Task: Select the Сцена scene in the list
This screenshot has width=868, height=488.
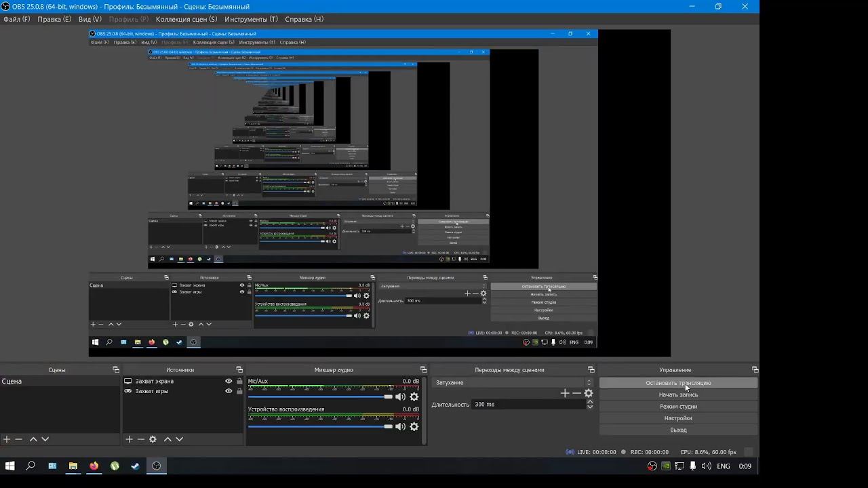Action: coord(60,382)
